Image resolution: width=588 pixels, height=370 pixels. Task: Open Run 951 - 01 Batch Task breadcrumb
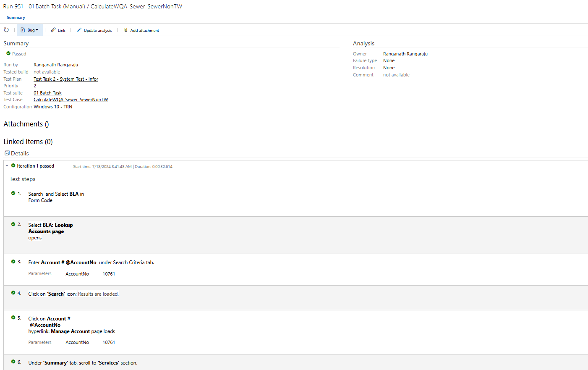(44, 6)
